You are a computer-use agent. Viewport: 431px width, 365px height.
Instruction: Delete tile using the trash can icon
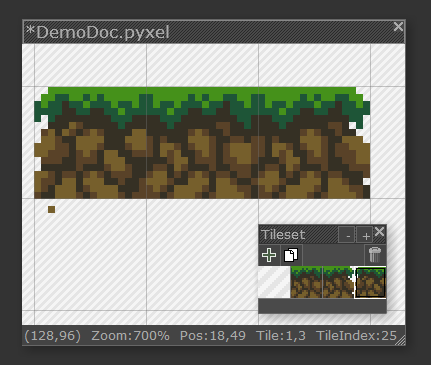[375, 255]
